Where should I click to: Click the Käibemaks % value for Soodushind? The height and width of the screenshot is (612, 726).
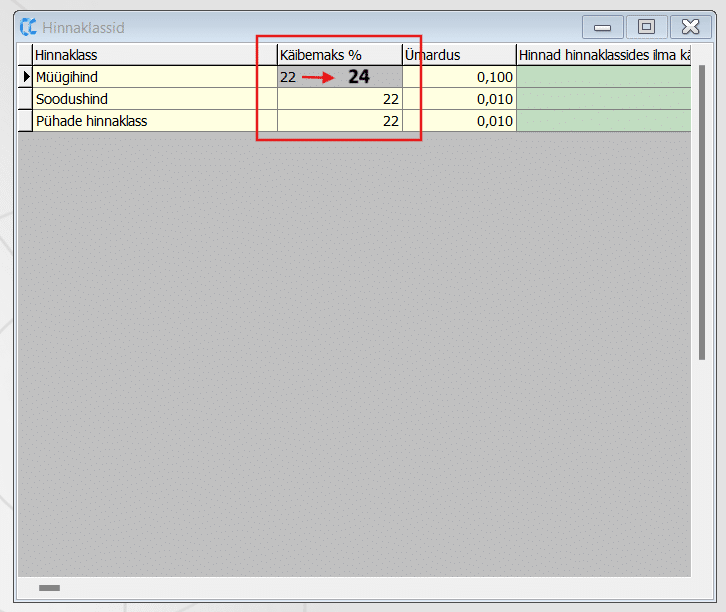tap(339, 99)
